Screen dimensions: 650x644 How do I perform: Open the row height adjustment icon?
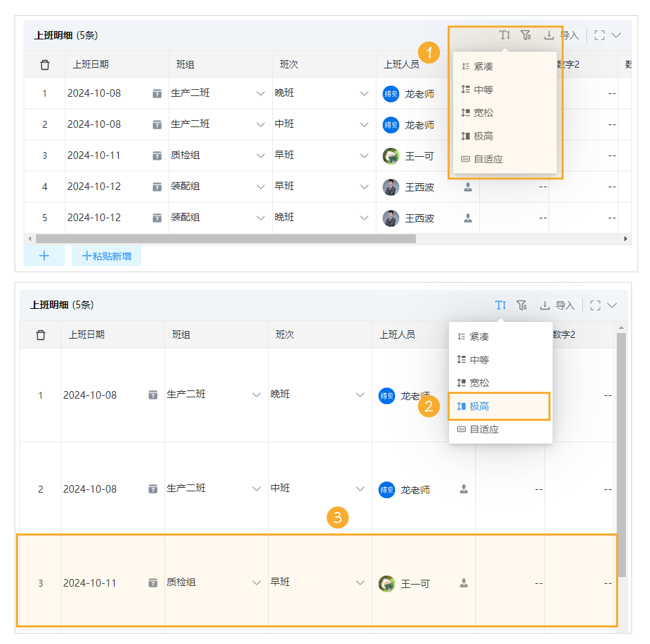[x=504, y=35]
